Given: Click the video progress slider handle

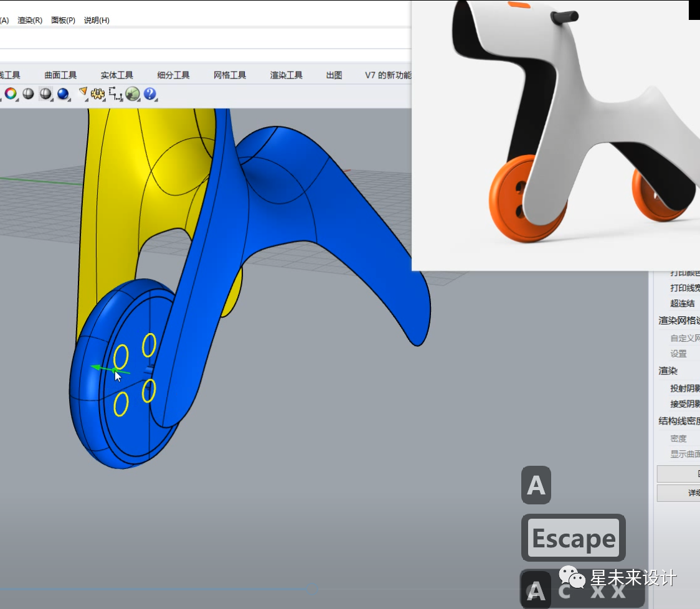Looking at the screenshot, I should (x=312, y=589).
